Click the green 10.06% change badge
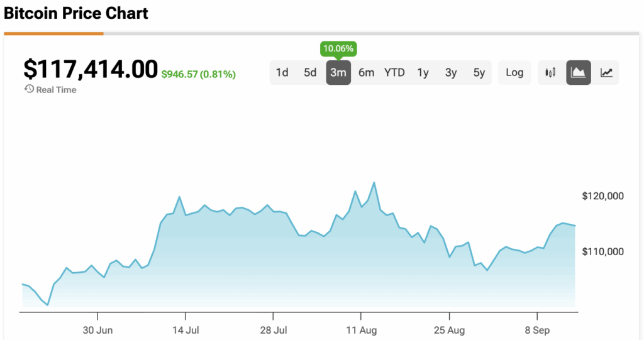The height and width of the screenshot is (340, 644). pos(338,48)
